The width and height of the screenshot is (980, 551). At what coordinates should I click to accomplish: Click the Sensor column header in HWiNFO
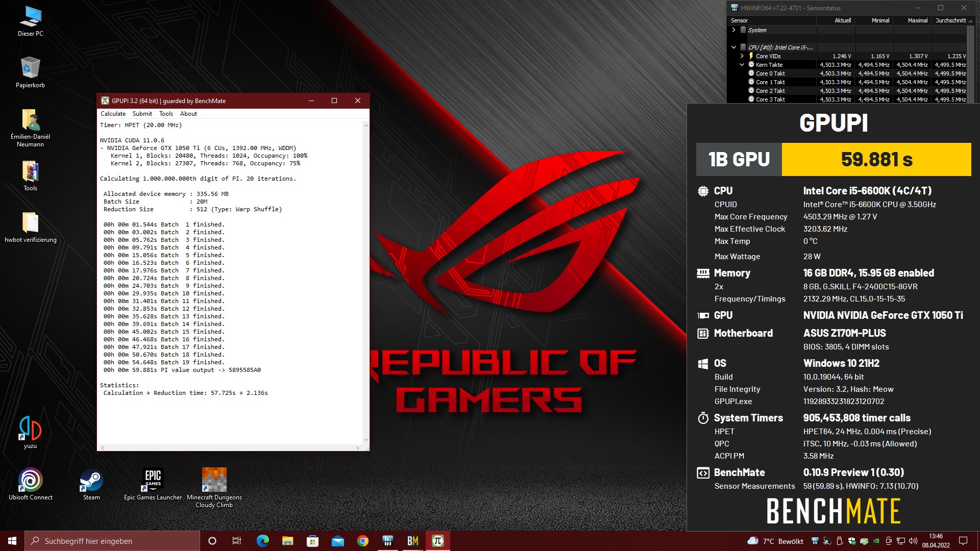(x=772, y=20)
